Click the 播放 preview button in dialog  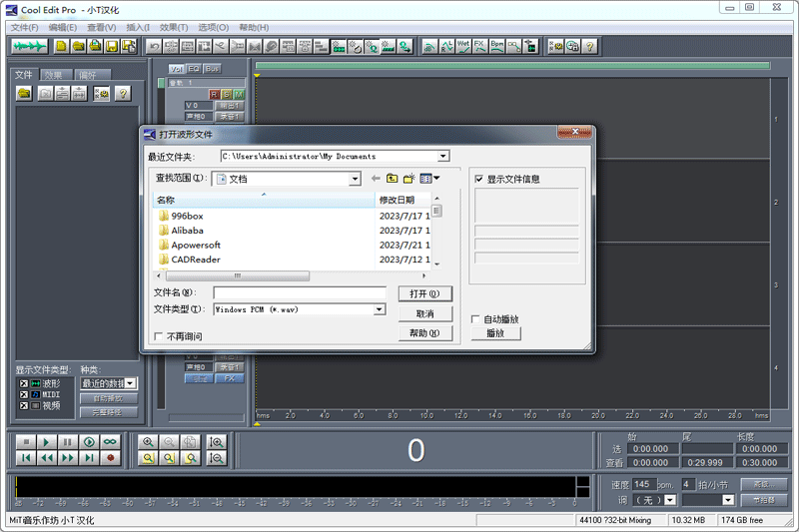point(495,333)
